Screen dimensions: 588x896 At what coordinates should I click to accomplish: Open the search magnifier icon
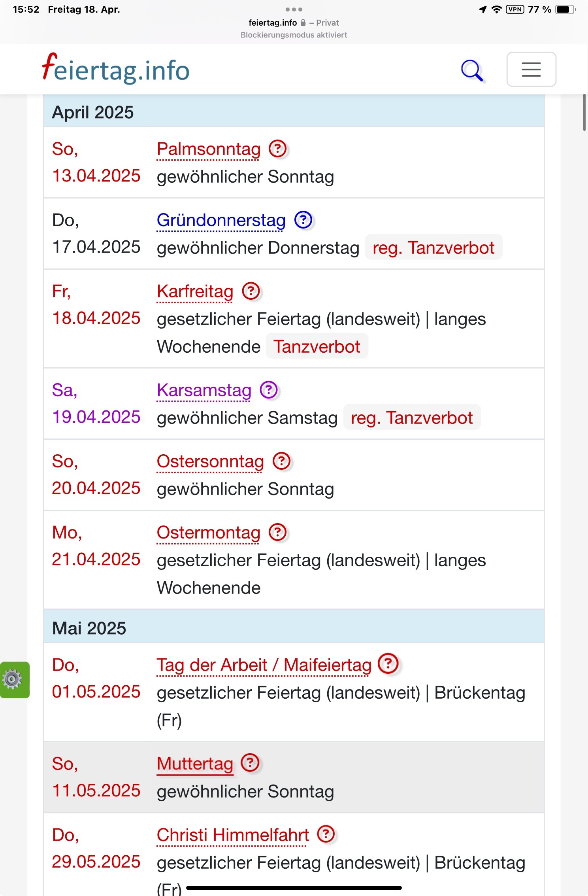click(x=472, y=70)
